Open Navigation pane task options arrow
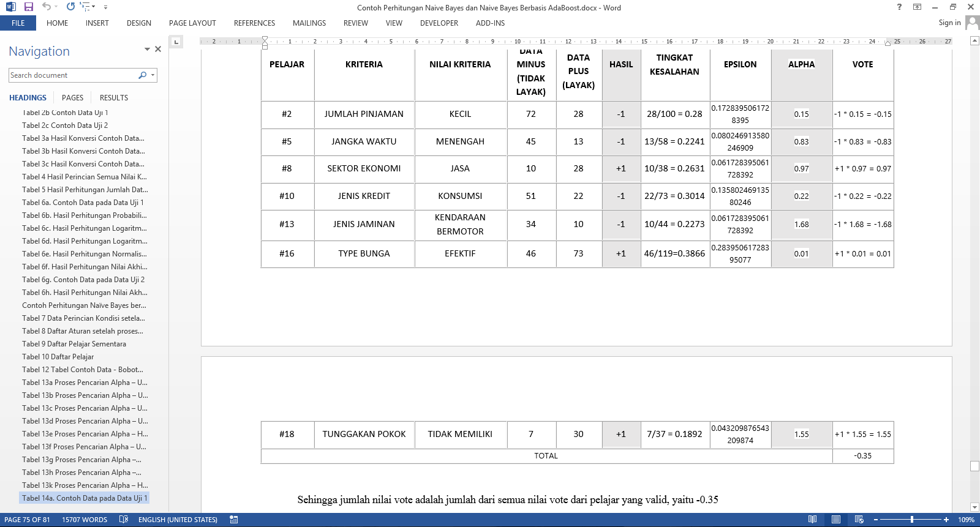The width and height of the screenshot is (980, 527). (x=147, y=49)
